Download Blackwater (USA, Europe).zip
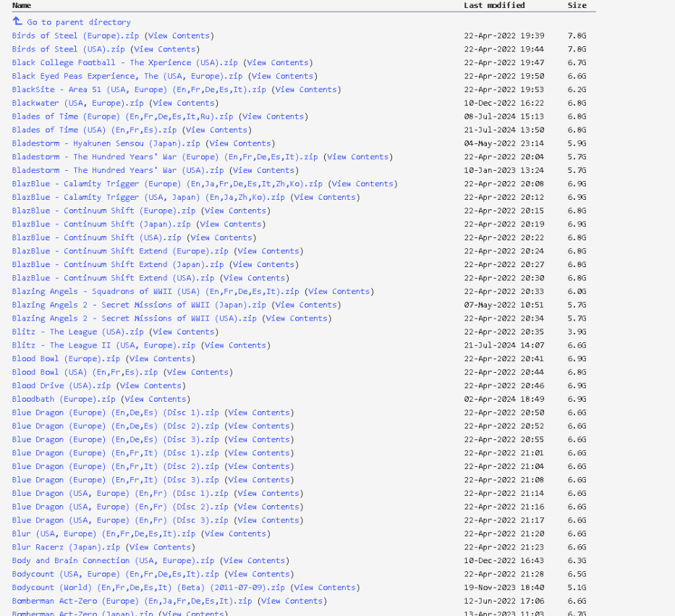 [78, 103]
